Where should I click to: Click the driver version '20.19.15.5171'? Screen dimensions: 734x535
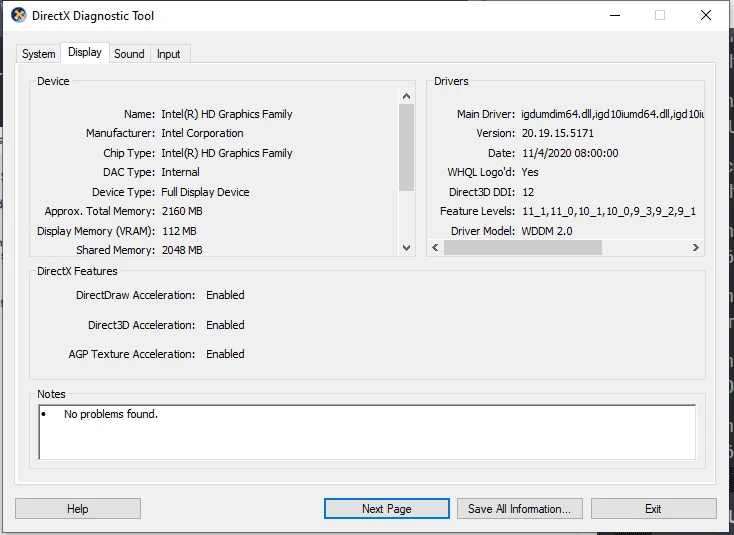[558, 133]
